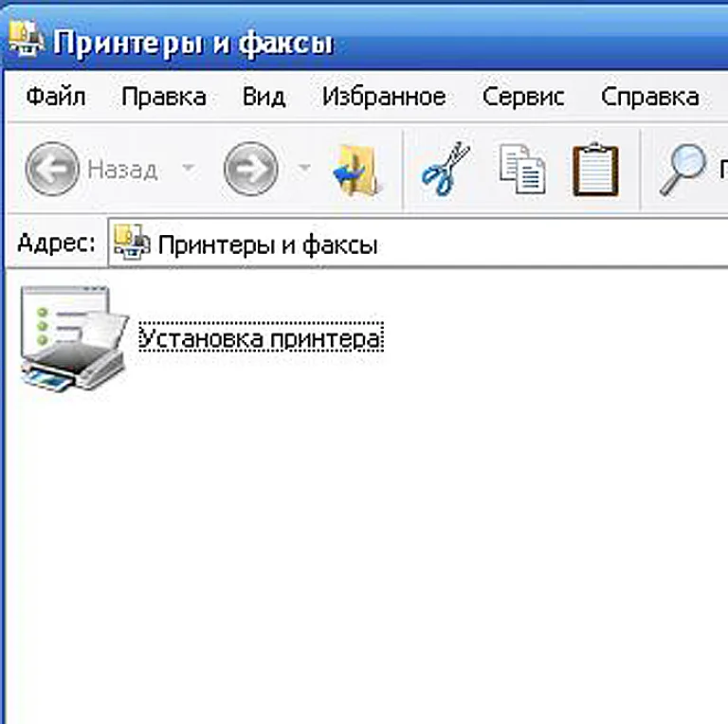Go up one folder level icon
This screenshot has width=728, height=724.
pos(356,170)
